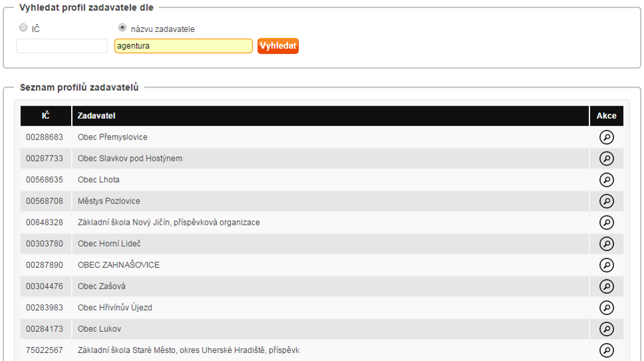Screen dimensions: 644x361
Task: Click the Vyhledat search button
Action: (278, 46)
